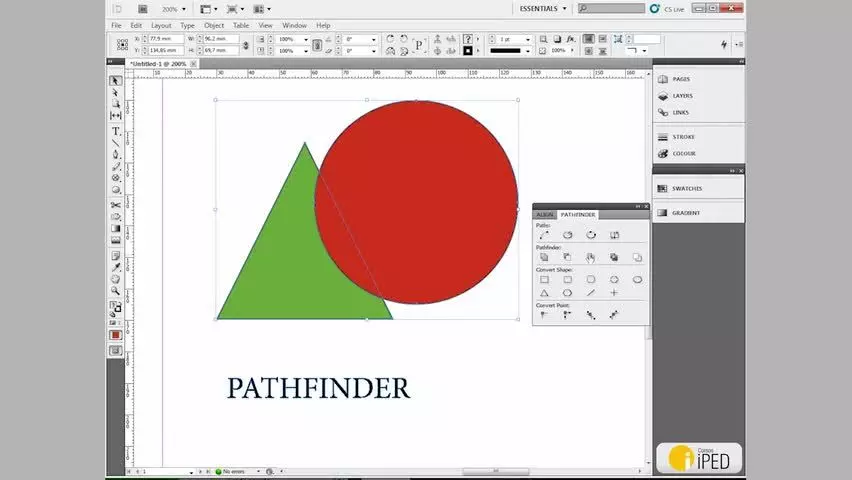This screenshot has height=480, width=852.
Task: Select the Type tool in toolbox
Action: (116, 131)
